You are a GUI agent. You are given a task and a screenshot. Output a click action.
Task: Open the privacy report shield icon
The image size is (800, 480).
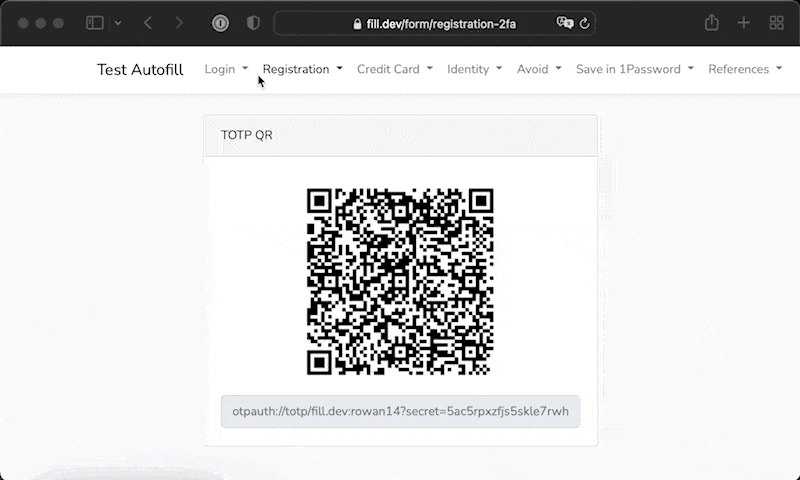click(252, 23)
